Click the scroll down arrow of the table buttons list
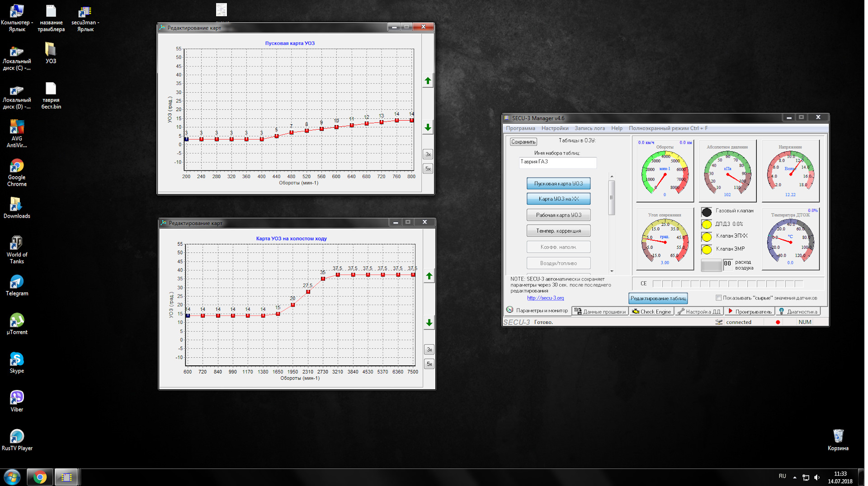Screen dimensions: 868x486 612,271
